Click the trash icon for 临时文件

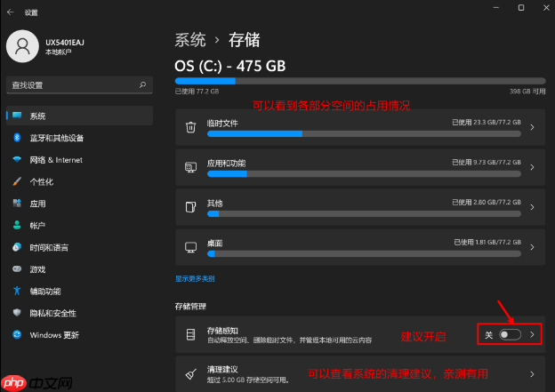190,127
